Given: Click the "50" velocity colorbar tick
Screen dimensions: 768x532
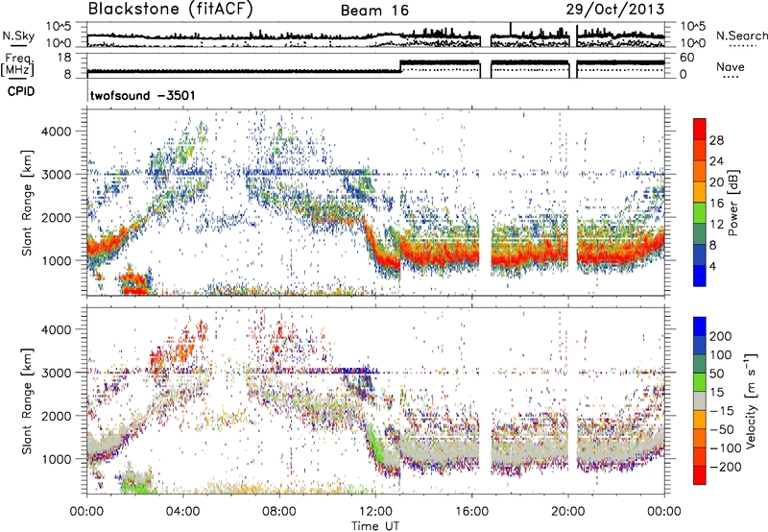Looking at the screenshot, I should [716, 374].
